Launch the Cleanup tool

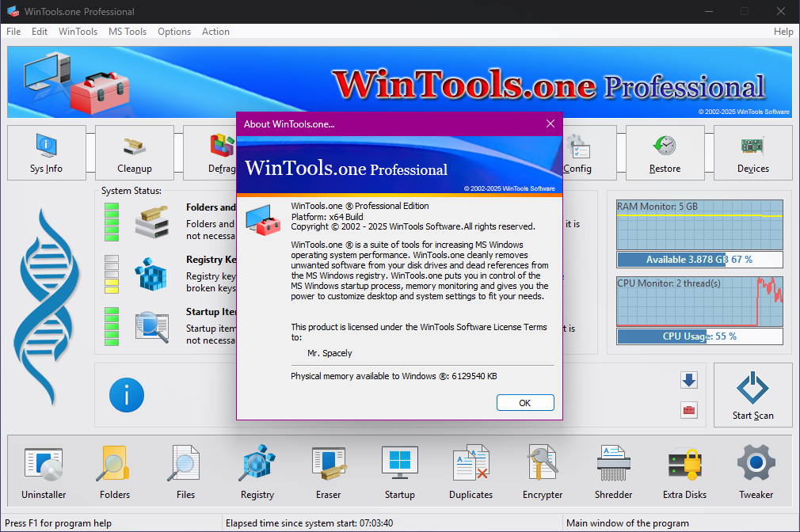134,153
